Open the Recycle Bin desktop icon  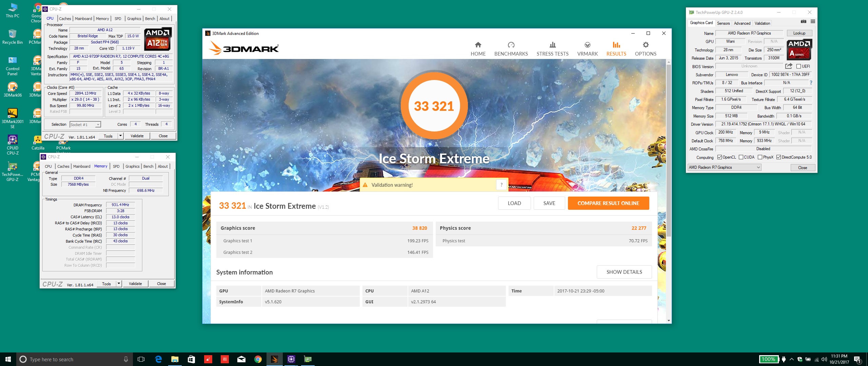13,37
